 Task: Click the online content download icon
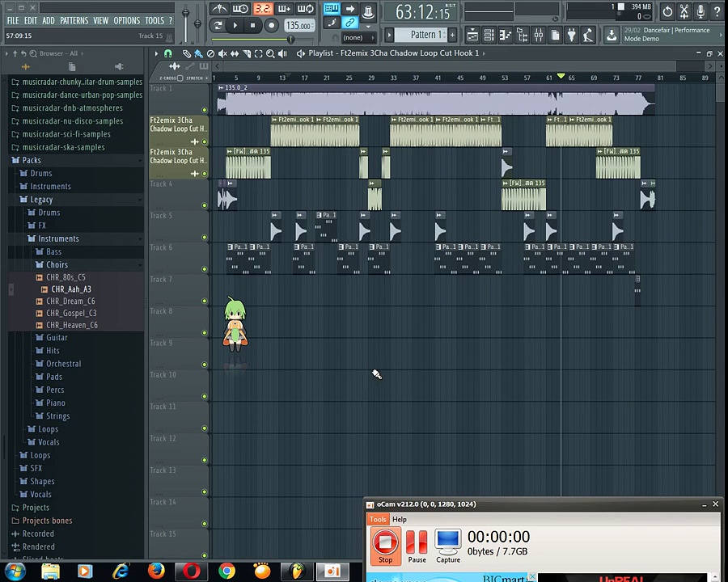(612, 35)
